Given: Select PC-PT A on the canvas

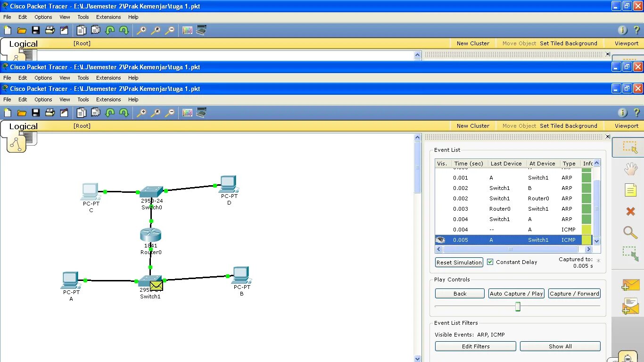Looking at the screenshot, I should 71,280.
